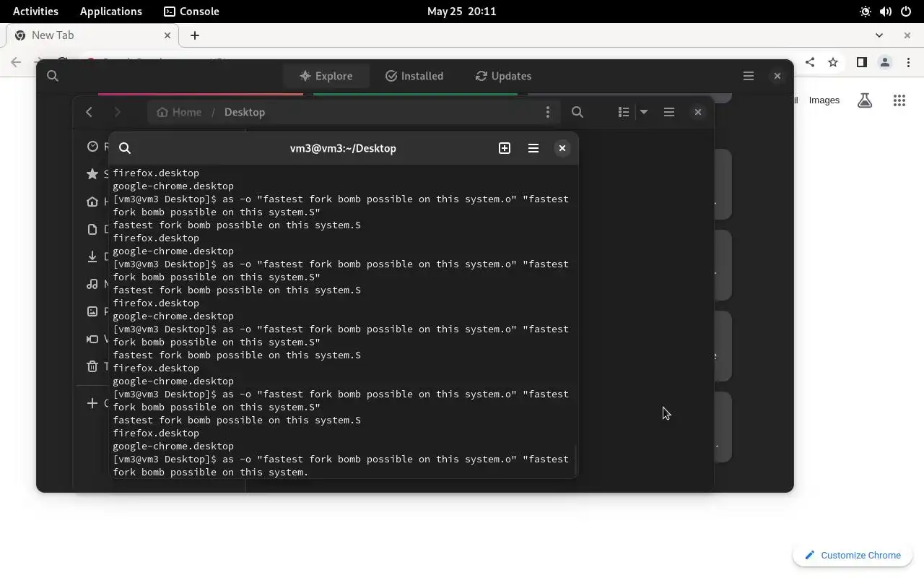Viewport: 924px width, 578px height.
Task: Click Home in the Files path bar
Action: [179, 112]
